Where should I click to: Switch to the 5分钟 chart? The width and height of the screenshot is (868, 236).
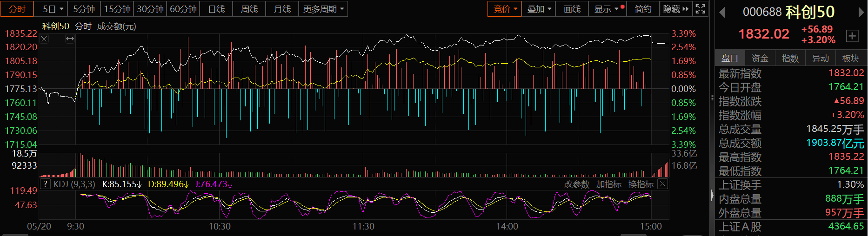coord(84,9)
